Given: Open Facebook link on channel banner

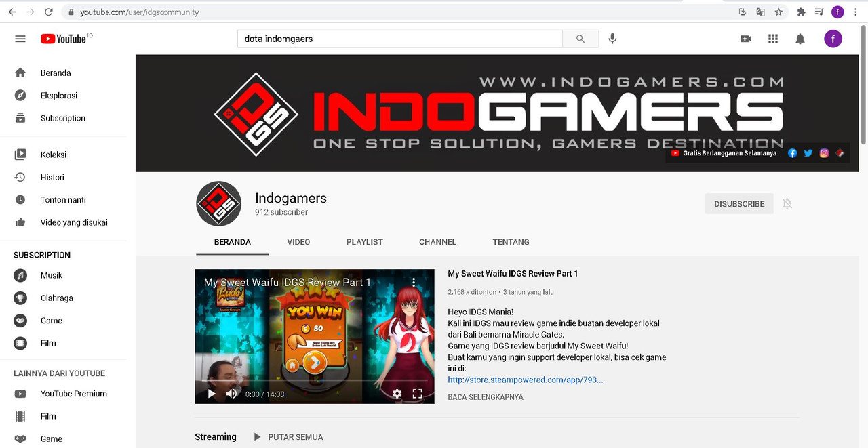Looking at the screenshot, I should pos(792,153).
